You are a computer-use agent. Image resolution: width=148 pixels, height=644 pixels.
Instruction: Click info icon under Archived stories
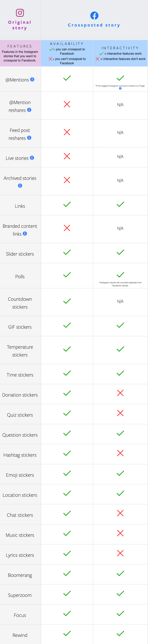pos(20,186)
